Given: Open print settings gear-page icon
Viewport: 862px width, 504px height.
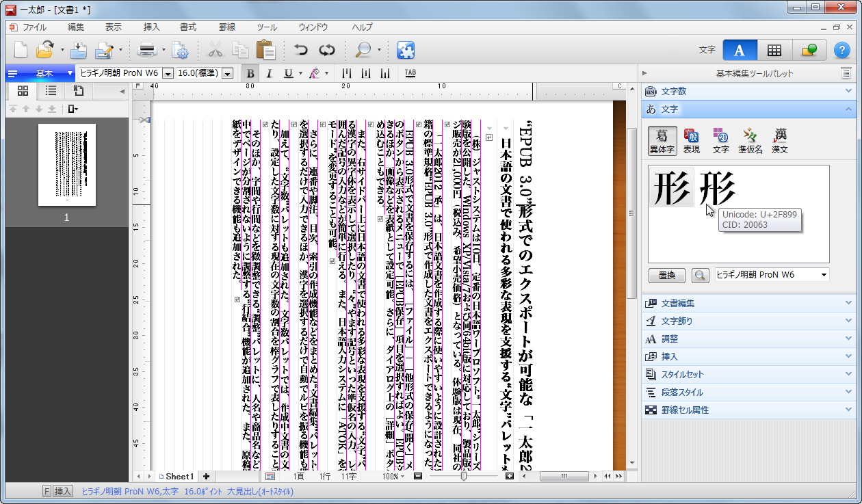Looking at the screenshot, I should coord(180,50).
